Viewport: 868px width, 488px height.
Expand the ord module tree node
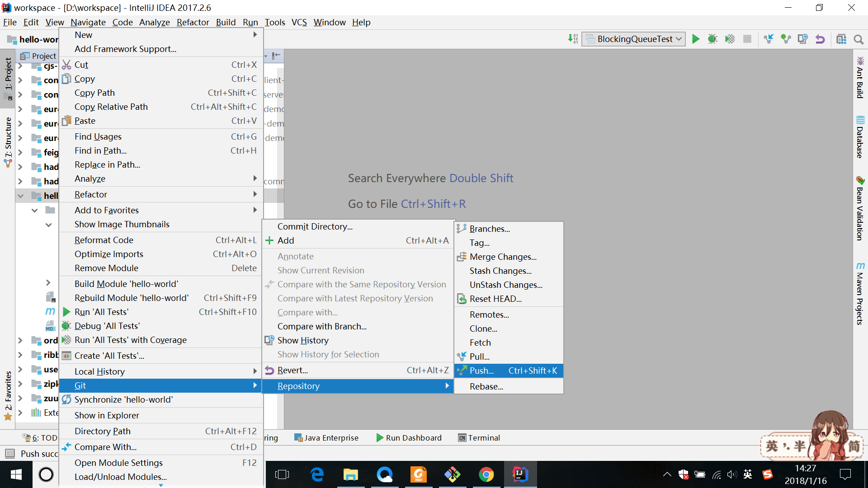20,341
